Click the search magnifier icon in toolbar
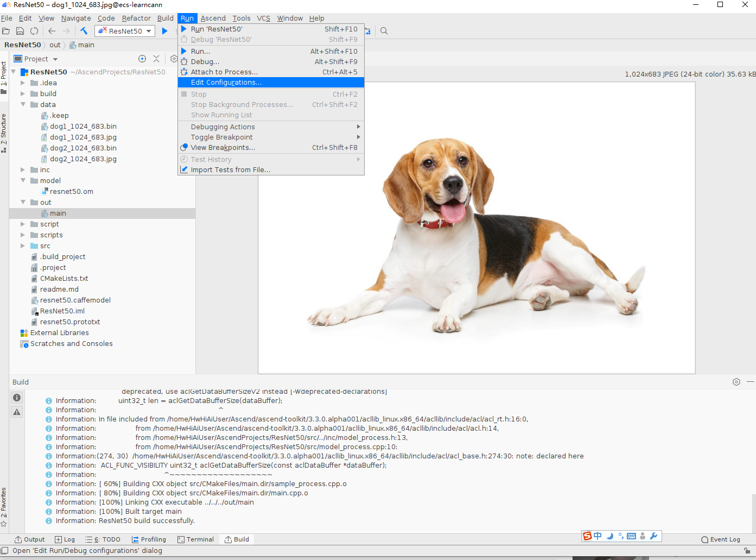The image size is (756, 560). click(x=384, y=31)
